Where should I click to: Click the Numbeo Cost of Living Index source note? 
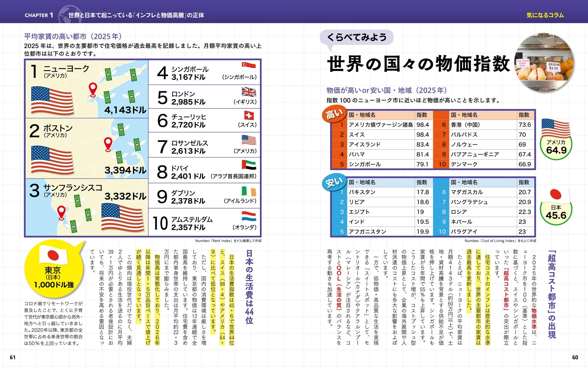(500, 241)
